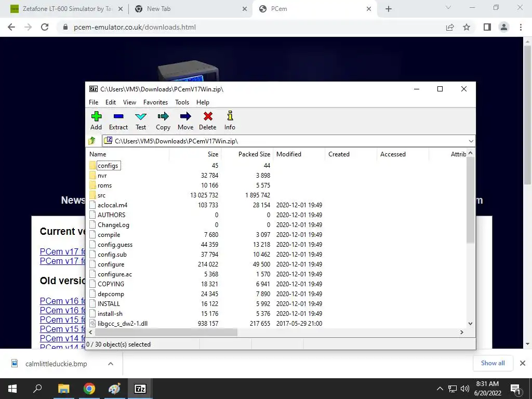Image resolution: width=532 pixels, height=399 pixels.
Task: Sort by Packed Size column header
Action: pos(247,154)
